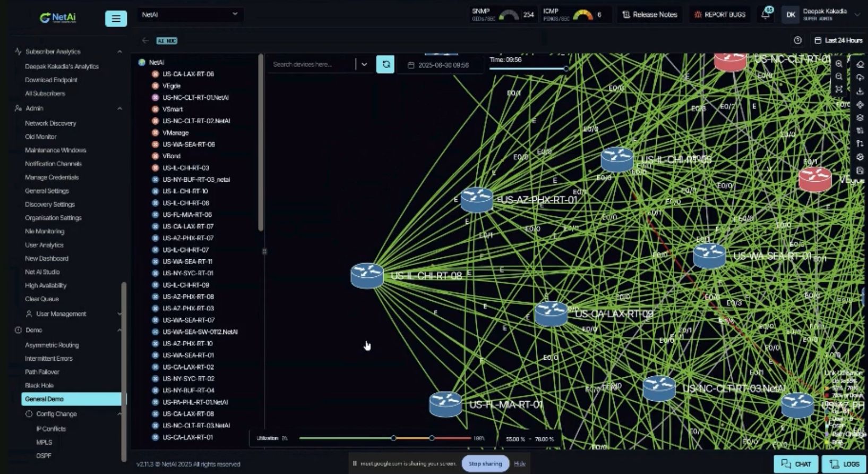
Task: Open Network Discovery in the sidebar
Action: click(x=50, y=123)
